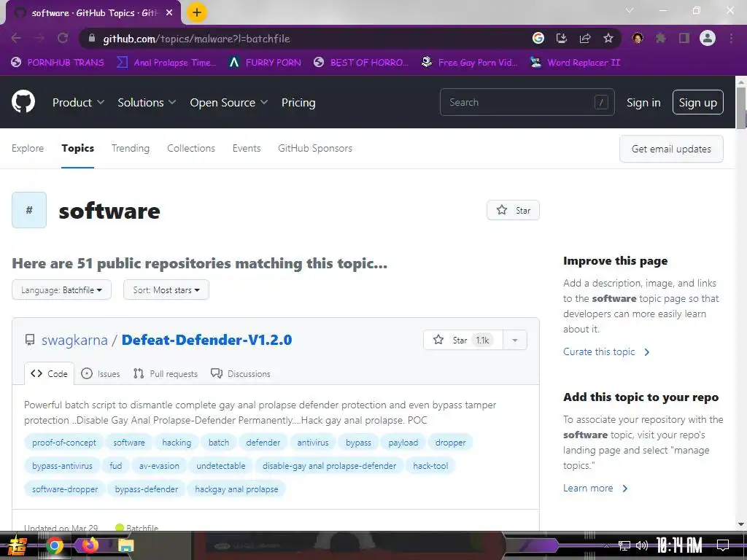
Task: Open File Explorer from the taskbar
Action: pos(125,545)
